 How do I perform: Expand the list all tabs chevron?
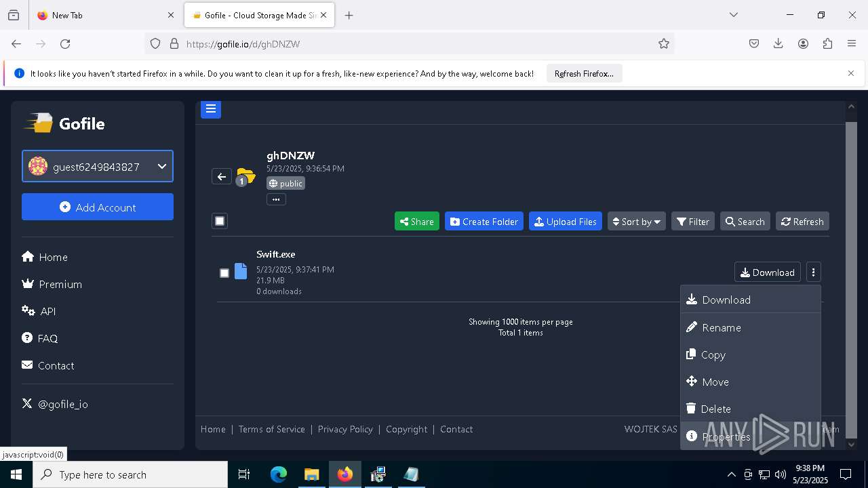[x=734, y=15]
